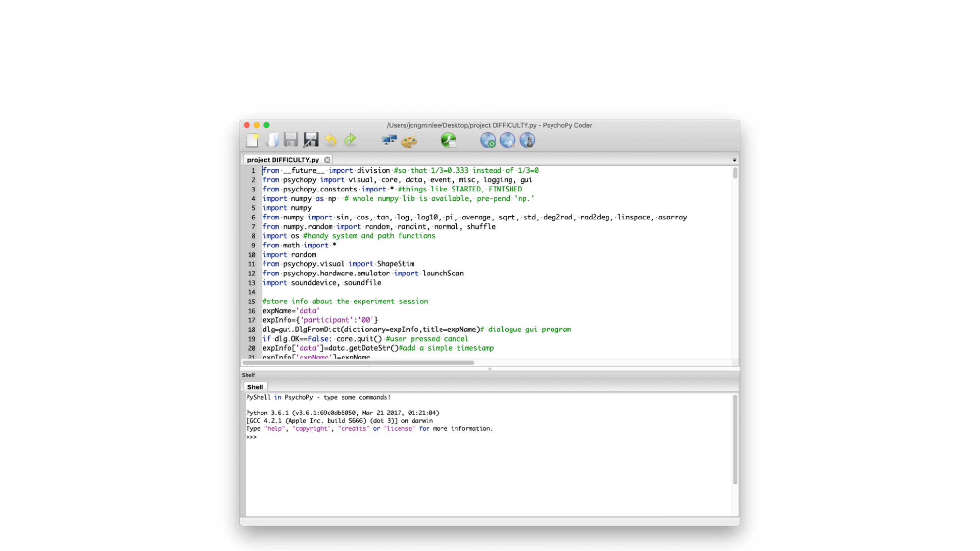Select the project DIFFICULTY.py tab
This screenshot has height=551, width=980.
click(x=283, y=160)
